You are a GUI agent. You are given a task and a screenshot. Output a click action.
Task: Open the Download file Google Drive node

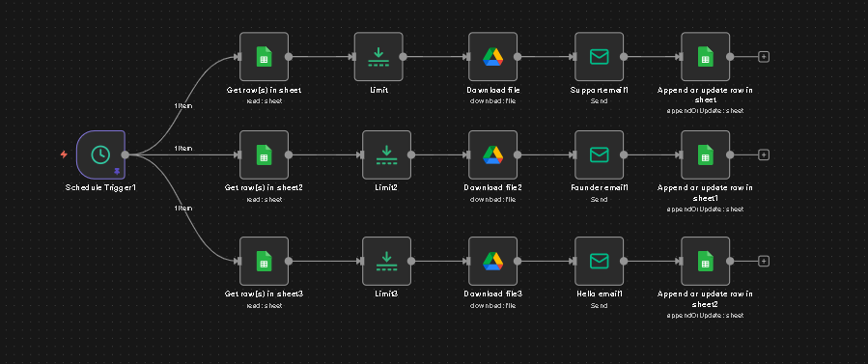[492, 56]
